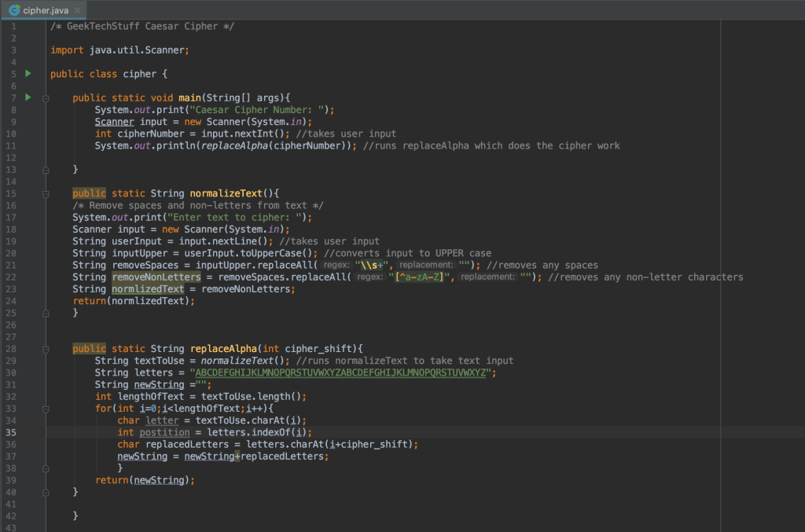Click "letters.indexOf" on line 35
The image size is (805, 532).
tap(248, 432)
